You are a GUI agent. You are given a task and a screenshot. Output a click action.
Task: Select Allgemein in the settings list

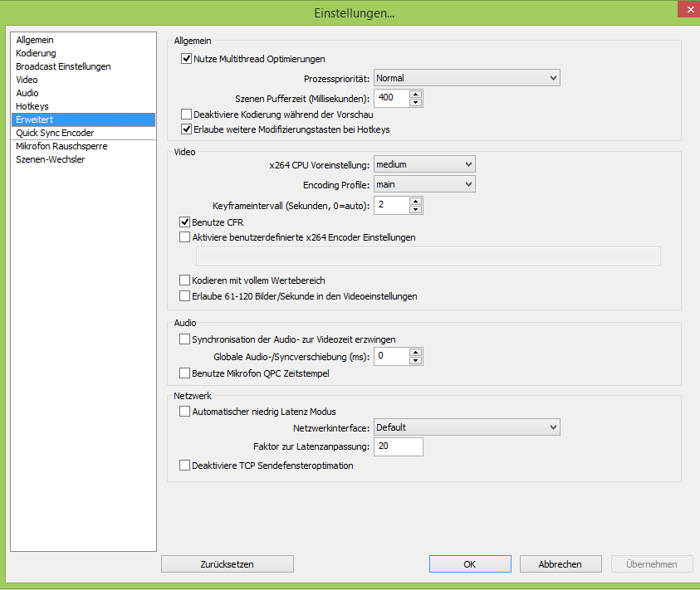point(83,40)
